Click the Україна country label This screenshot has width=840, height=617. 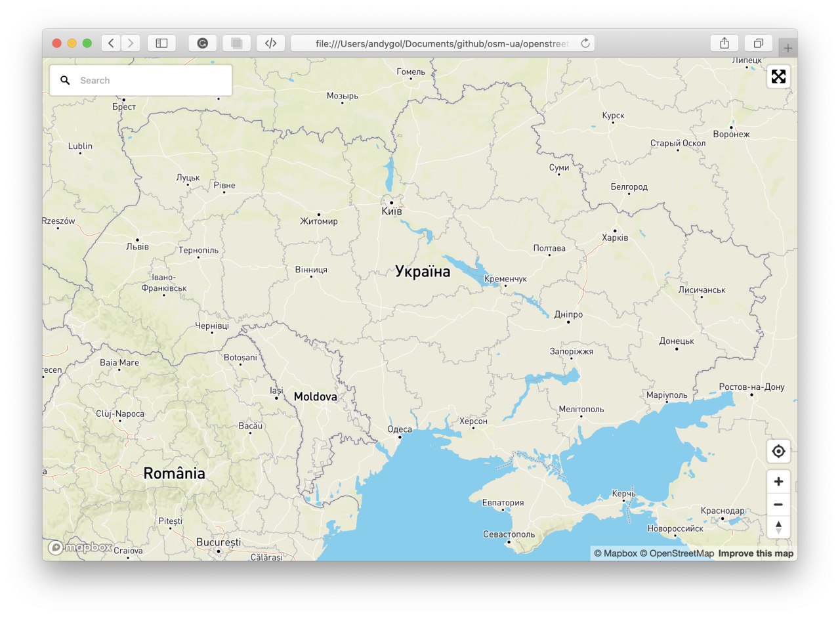point(423,271)
